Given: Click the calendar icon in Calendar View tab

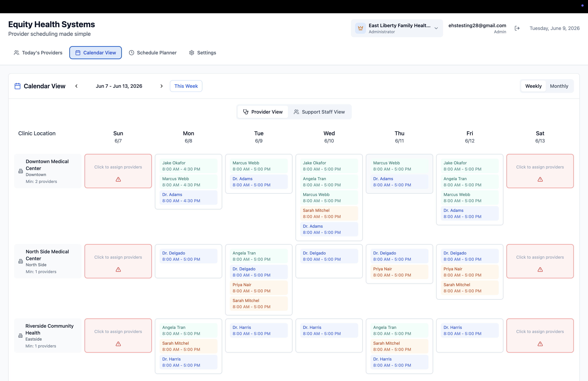Looking at the screenshot, I should (78, 53).
